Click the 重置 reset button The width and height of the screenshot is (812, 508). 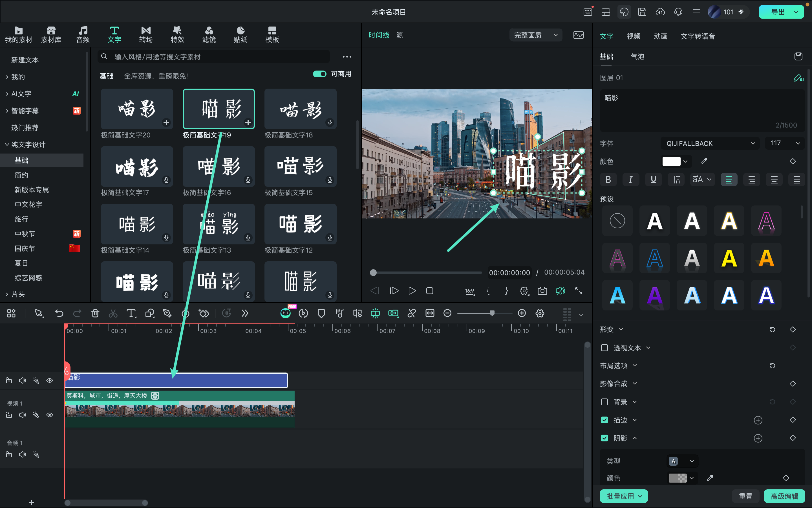745,496
